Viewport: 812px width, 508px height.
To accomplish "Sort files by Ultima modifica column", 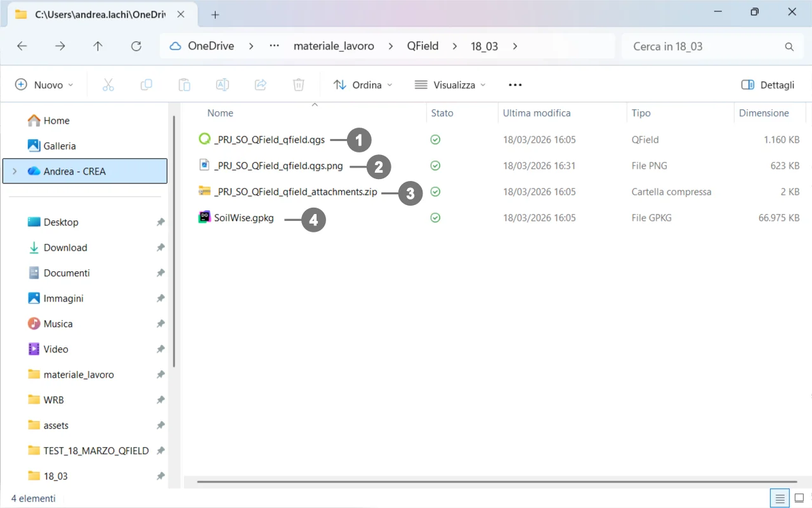I will pos(537,113).
